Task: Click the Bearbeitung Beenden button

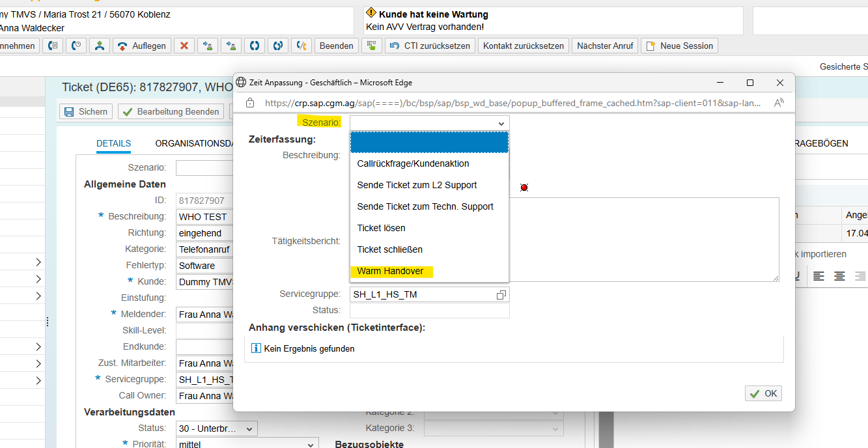Action: click(x=171, y=111)
